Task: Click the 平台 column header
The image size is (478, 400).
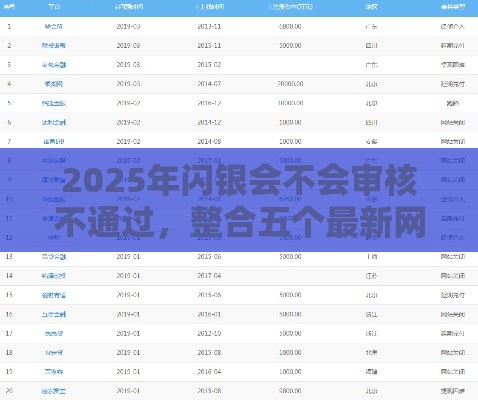Action: coord(54,6)
